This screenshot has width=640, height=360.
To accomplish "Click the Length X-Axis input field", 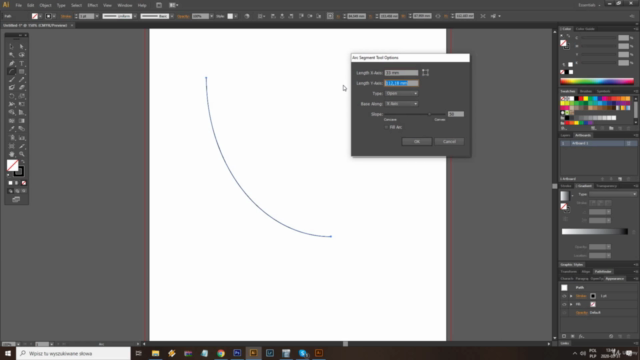I will click(x=401, y=73).
